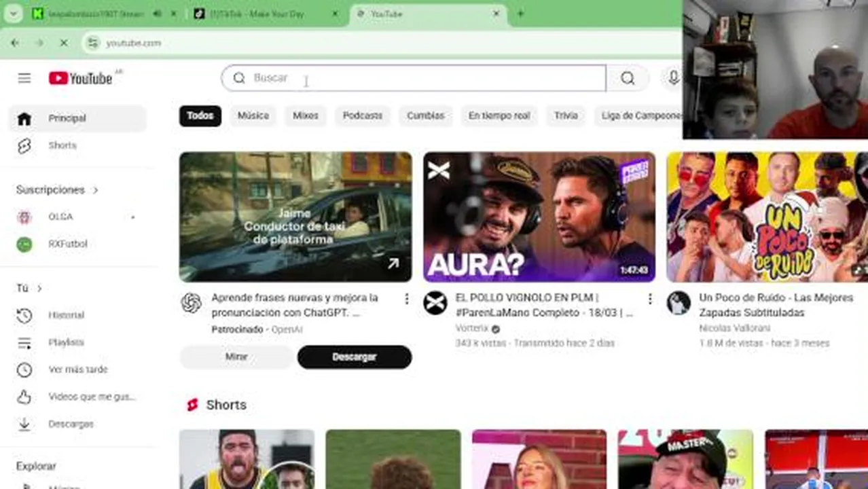Open the Vorterix channel name link

[471, 329]
